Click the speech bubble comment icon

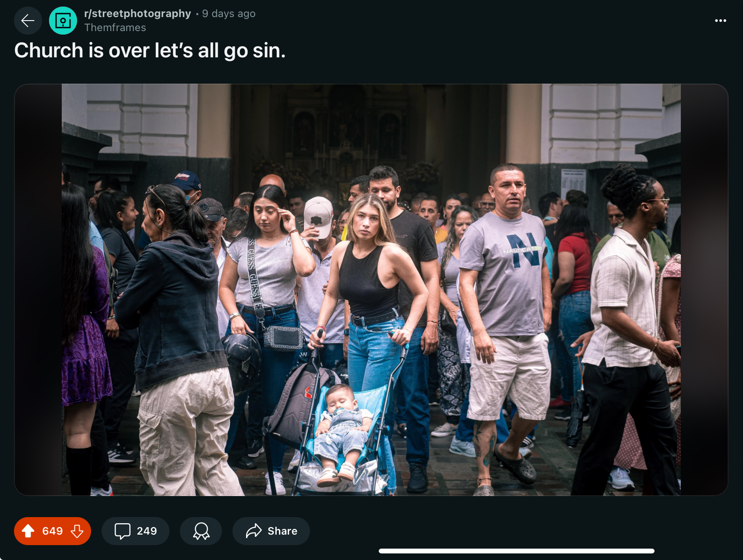(x=122, y=531)
